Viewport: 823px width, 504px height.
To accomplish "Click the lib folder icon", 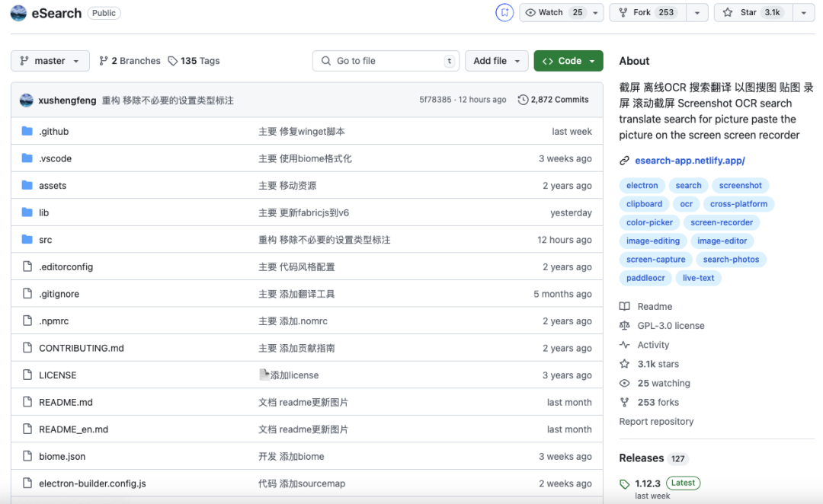I will (x=27, y=212).
